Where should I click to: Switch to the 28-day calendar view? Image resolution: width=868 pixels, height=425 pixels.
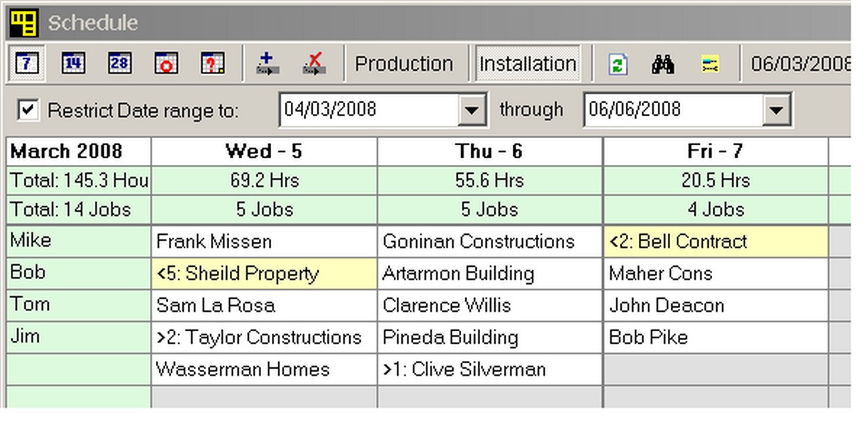(x=119, y=64)
